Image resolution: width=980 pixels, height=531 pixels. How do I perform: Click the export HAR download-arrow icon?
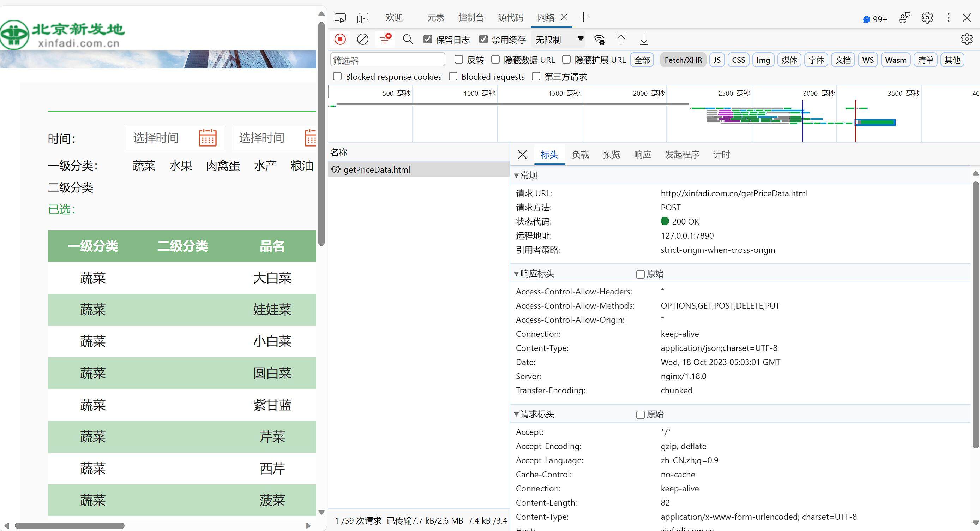[644, 39]
